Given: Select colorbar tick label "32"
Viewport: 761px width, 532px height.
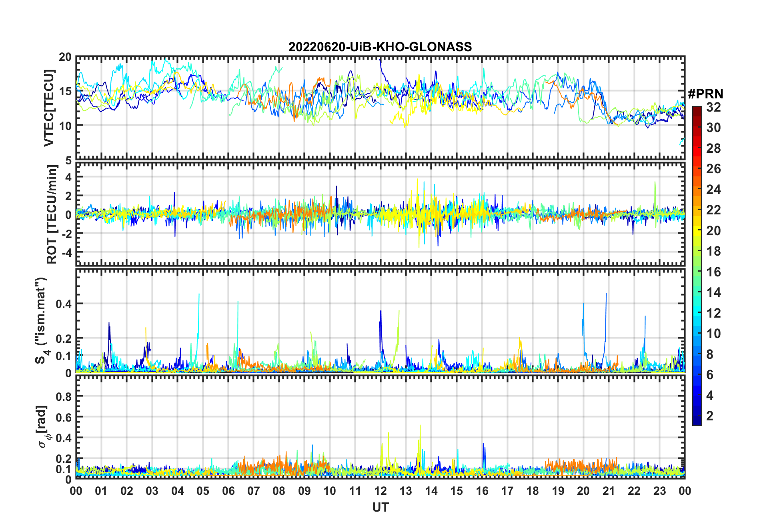Looking at the screenshot, I should 713,107.
